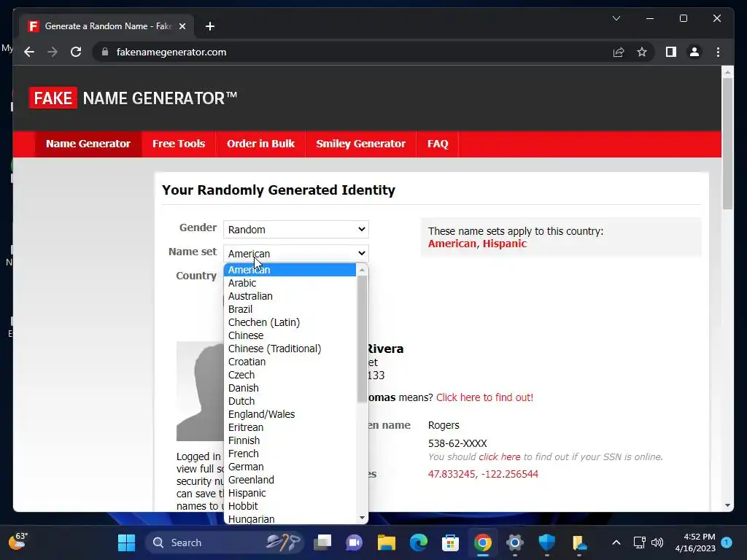Click the red Hispanic name set link

pos(505,244)
